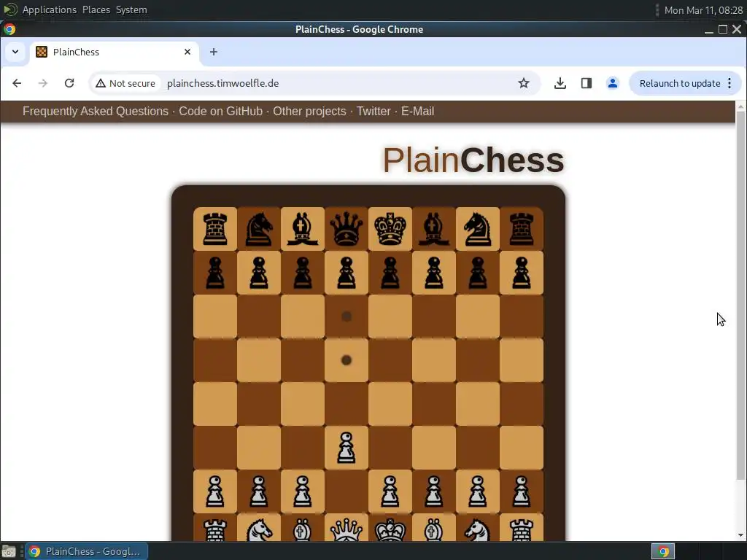Toggle the side panel icon
The width and height of the screenshot is (747, 560).
(x=587, y=83)
